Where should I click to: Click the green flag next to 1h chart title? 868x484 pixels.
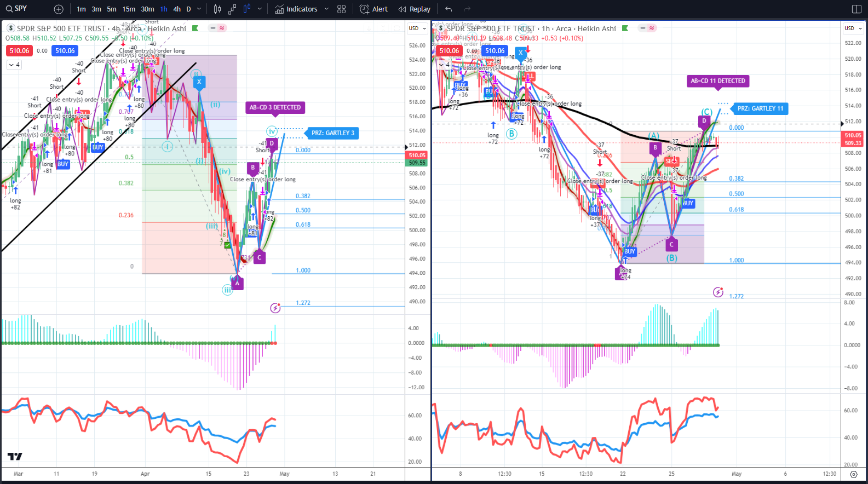point(625,28)
